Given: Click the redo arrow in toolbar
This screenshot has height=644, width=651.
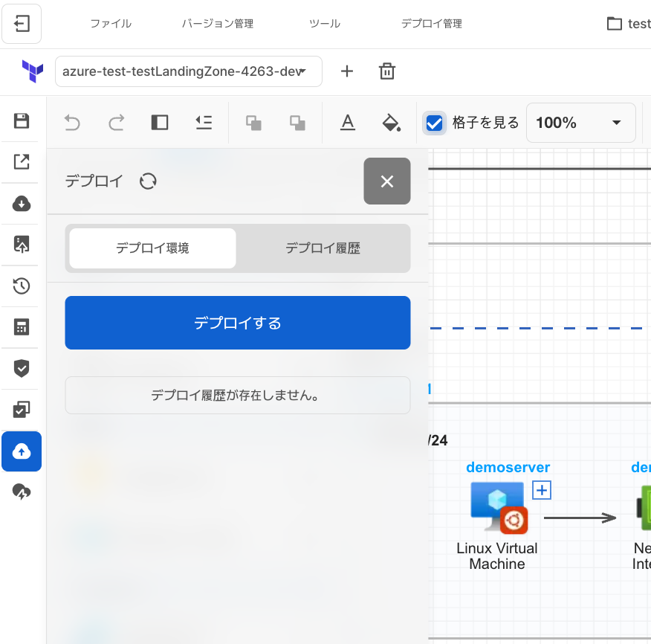Looking at the screenshot, I should pos(116,123).
